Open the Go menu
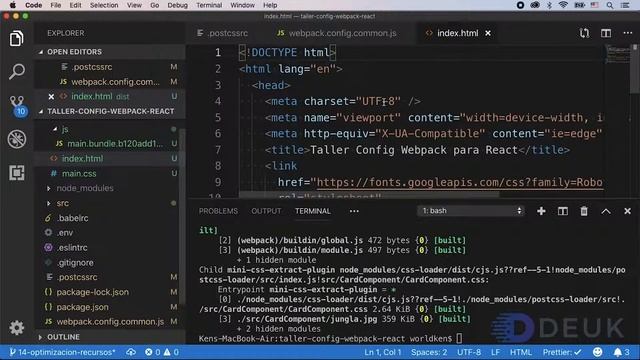 tap(155, 5)
